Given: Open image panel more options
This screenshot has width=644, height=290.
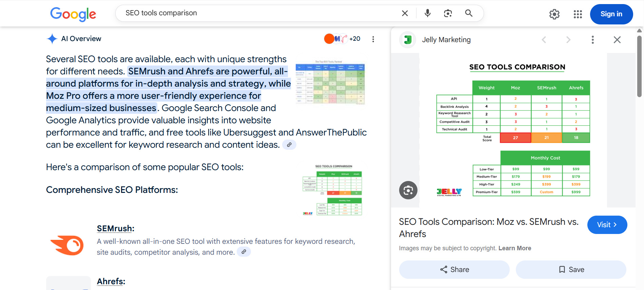Looking at the screenshot, I should tap(592, 40).
